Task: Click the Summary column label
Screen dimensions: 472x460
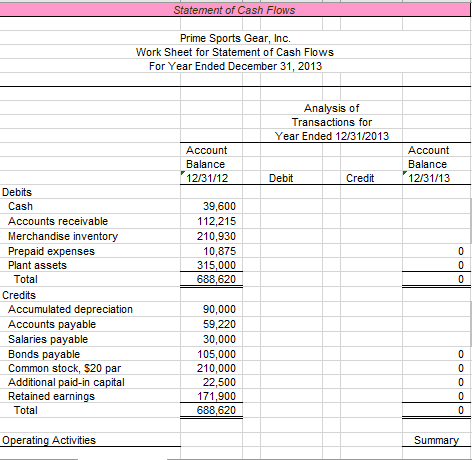Action: coord(436,440)
